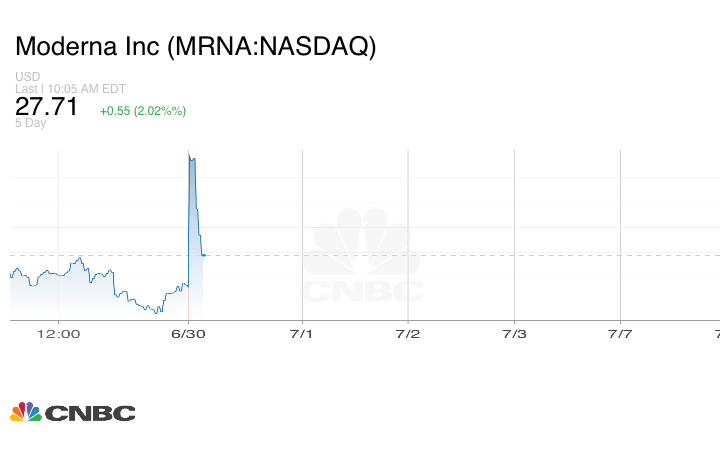Click the peak of the 6/30 price spike
The image size is (720, 450).
point(190,154)
